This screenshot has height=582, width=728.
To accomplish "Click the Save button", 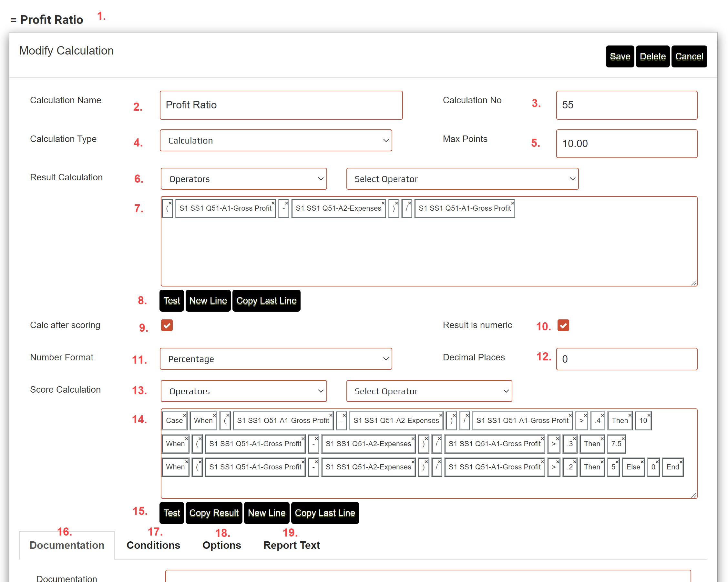I will point(620,56).
